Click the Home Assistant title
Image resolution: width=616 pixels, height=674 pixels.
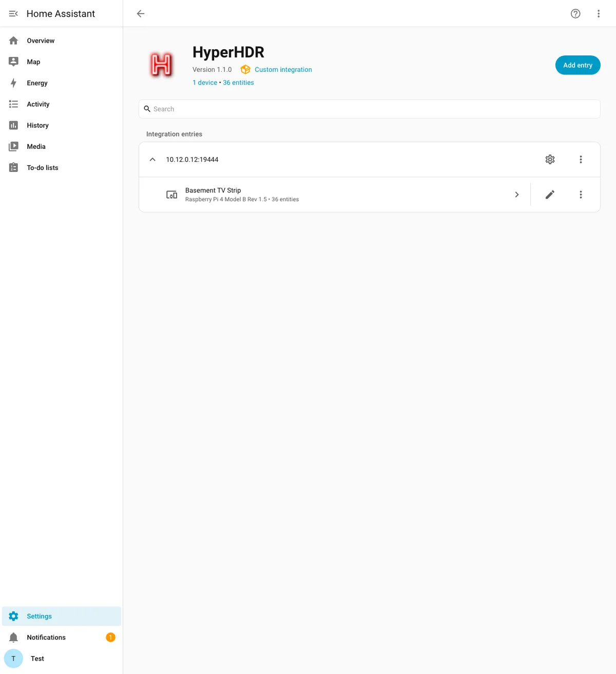click(x=61, y=14)
